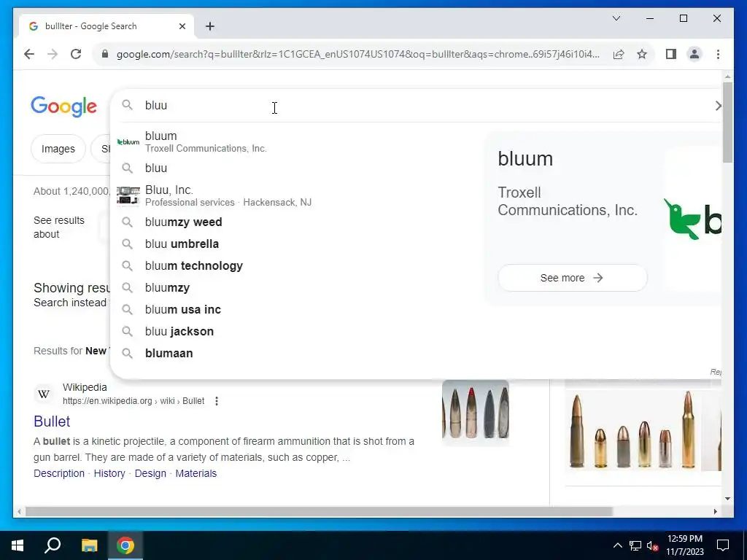The image size is (747, 560).
Task: Select bluum usa inc suggestion
Action: tap(299, 309)
